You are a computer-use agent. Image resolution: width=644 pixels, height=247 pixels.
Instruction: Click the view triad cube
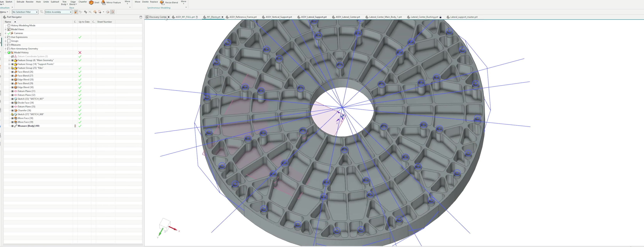pos(165,224)
